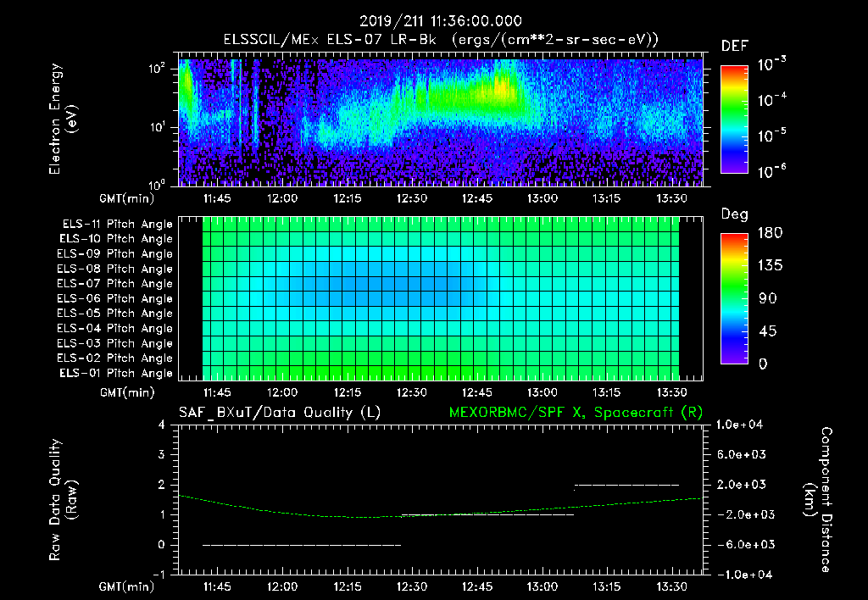The width and height of the screenshot is (868, 600).
Task: Click the DEF label above the top color bar
Action: point(735,47)
